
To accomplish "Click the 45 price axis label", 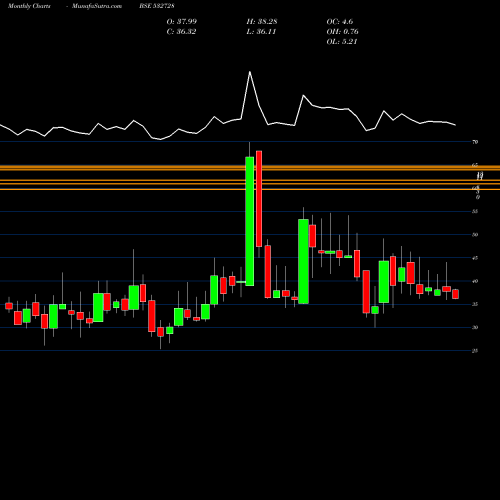I will pyautogui.click(x=475, y=258).
